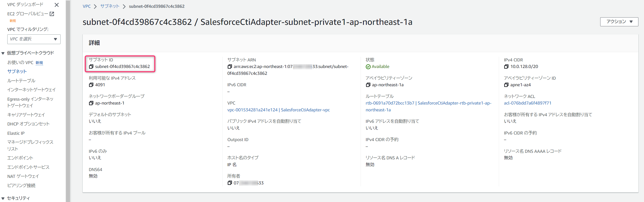Open the アクション dropdown button
The width and height of the screenshot is (644, 202).
[x=619, y=22]
